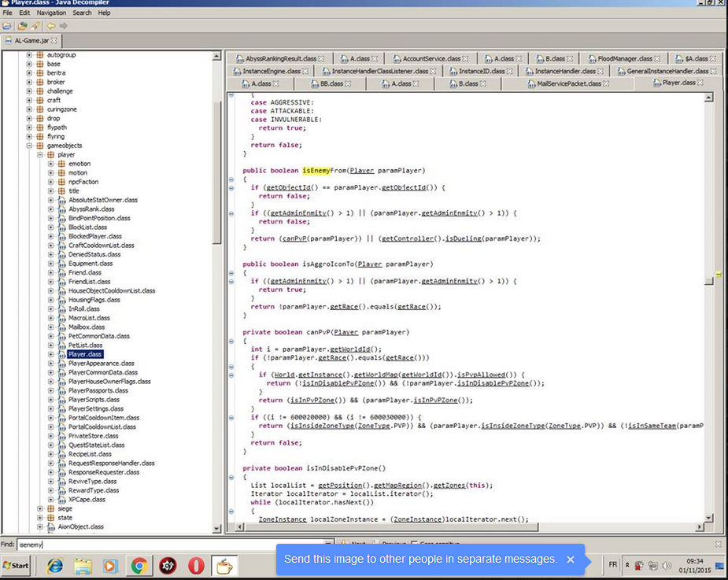Screen dimensions: 728x580
Task: Open the Search menu
Action: (82, 13)
